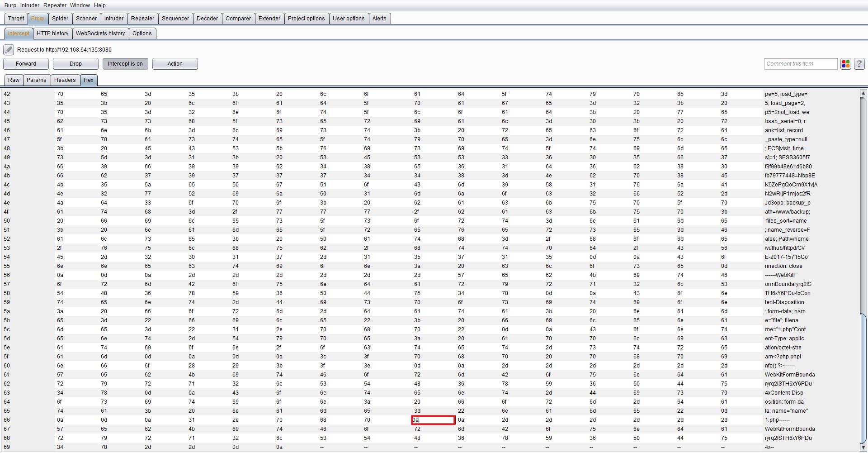Select row number 66 in hex table

(7, 420)
